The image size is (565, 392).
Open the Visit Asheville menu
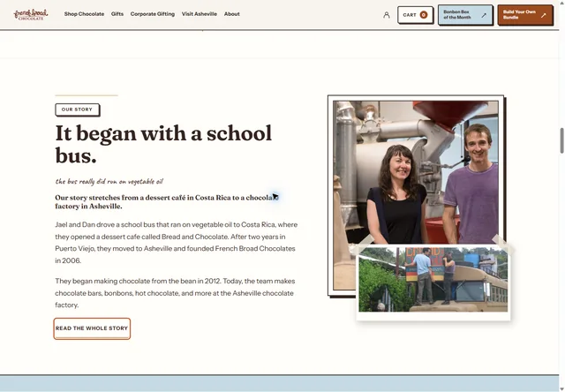coord(200,14)
